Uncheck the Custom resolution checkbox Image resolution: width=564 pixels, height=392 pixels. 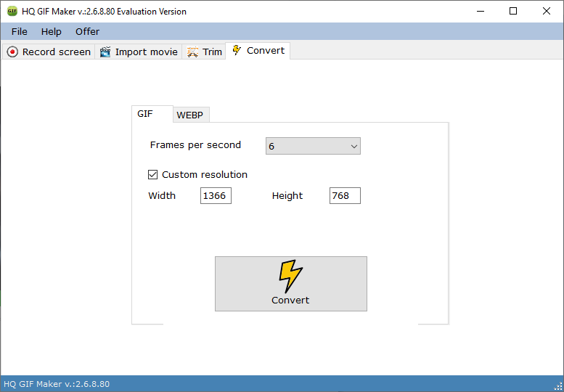click(x=153, y=175)
